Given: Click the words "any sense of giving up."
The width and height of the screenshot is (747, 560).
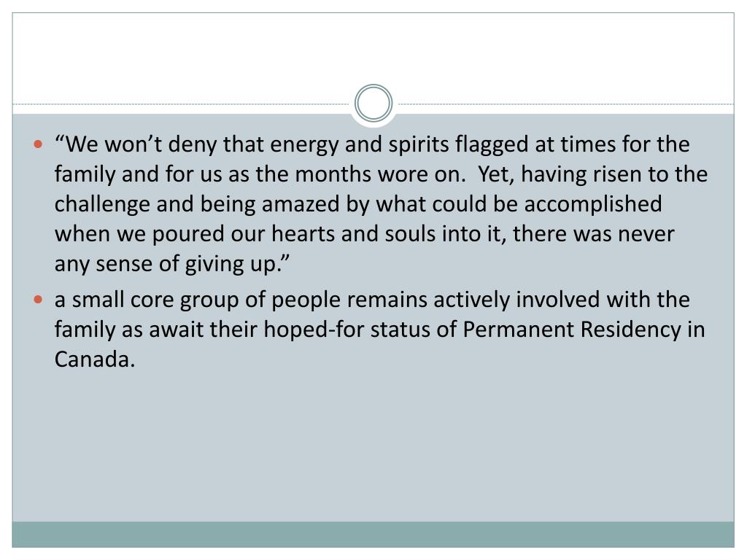Looking at the screenshot, I should coord(173,263).
